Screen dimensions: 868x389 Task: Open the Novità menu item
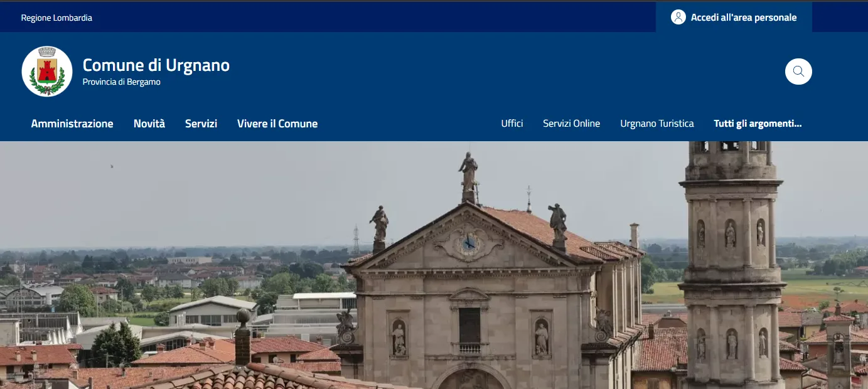pyautogui.click(x=149, y=124)
